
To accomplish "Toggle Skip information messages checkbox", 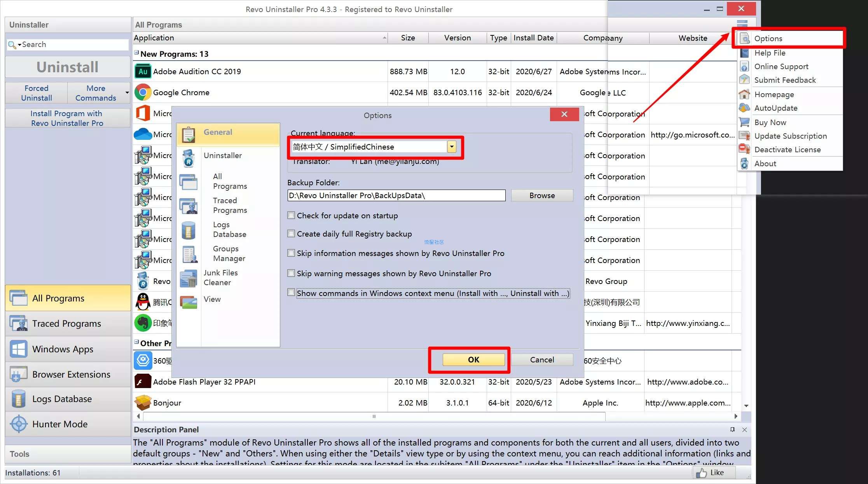I will click(291, 253).
